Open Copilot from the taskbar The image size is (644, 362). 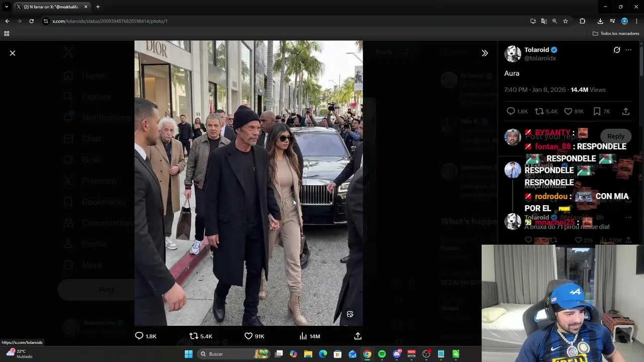pos(294,354)
